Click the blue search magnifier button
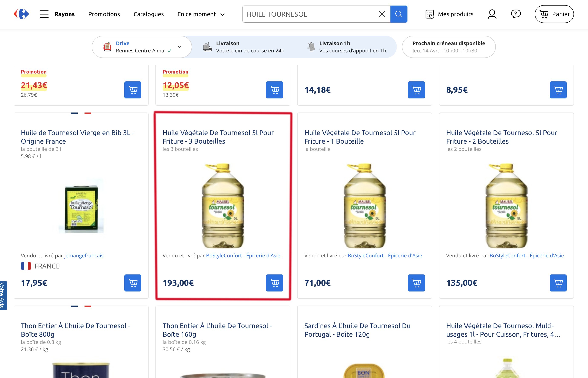This screenshot has height=378, width=588. [399, 14]
